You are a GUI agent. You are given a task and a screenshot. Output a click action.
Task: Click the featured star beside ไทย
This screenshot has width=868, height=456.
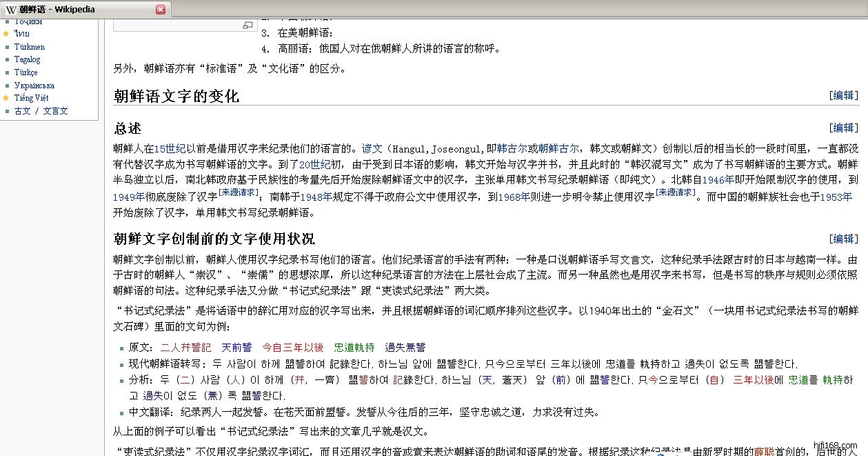6,34
